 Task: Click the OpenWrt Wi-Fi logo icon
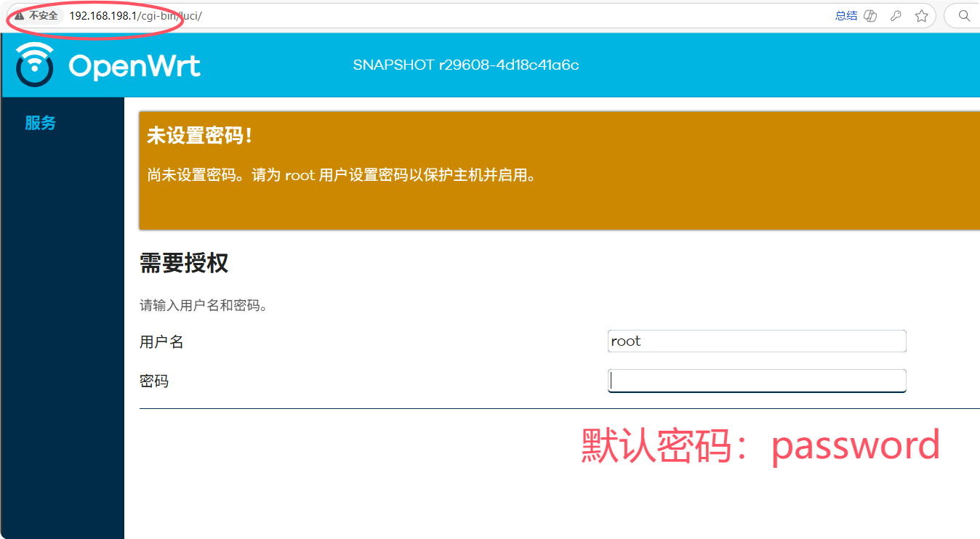point(35,65)
